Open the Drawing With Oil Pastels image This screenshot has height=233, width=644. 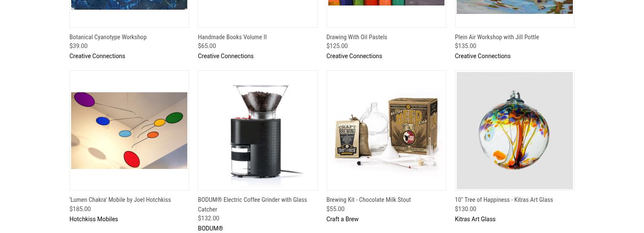coord(386,3)
